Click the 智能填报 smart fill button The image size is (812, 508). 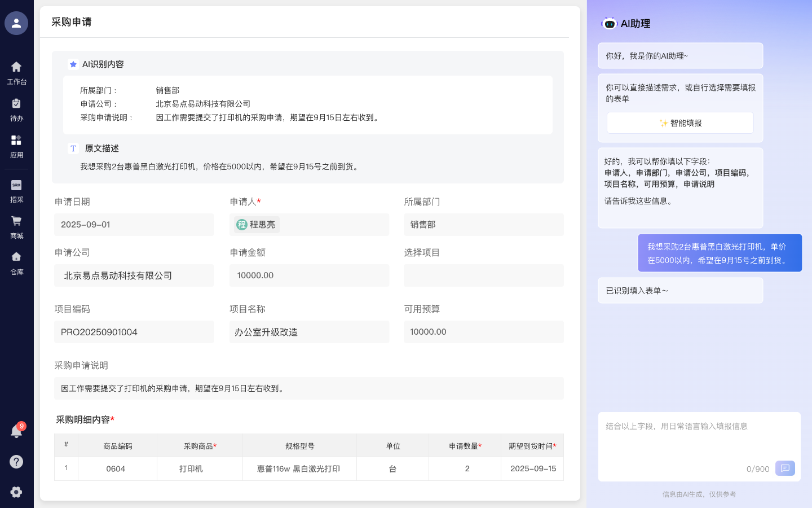pos(680,122)
